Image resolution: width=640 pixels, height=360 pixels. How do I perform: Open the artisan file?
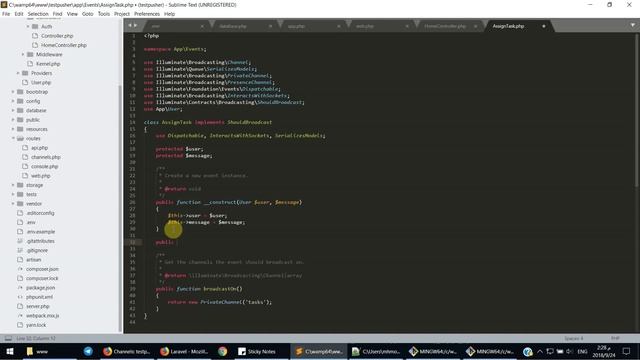pyautogui.click(x=33, y=260)
